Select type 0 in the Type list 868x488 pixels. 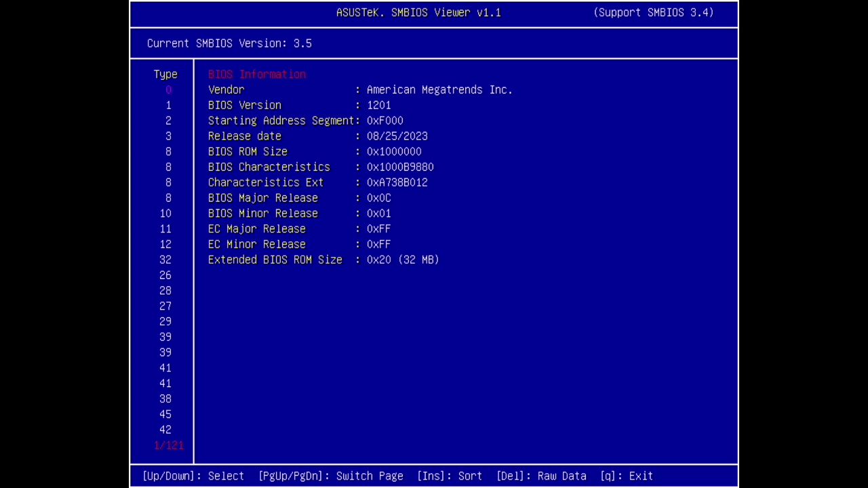168,89
